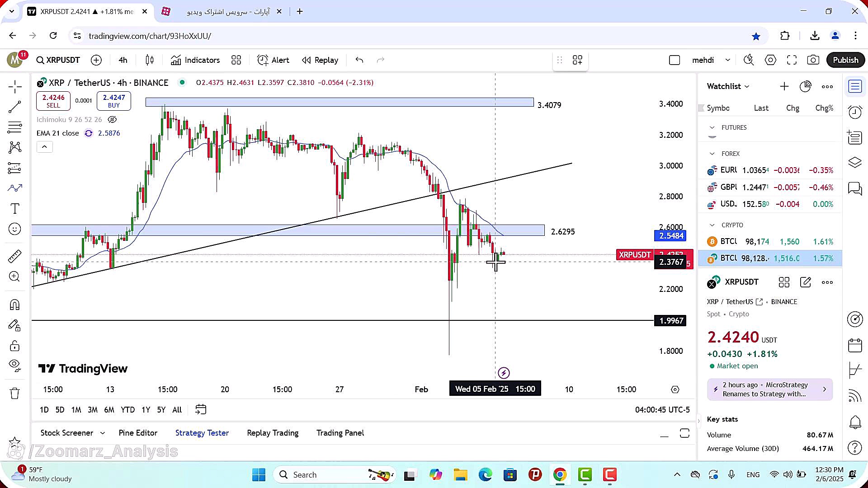This screenshot has width=868, height=488.
Task: Click the 2.4246 SELL button
Action: point(53,101)
